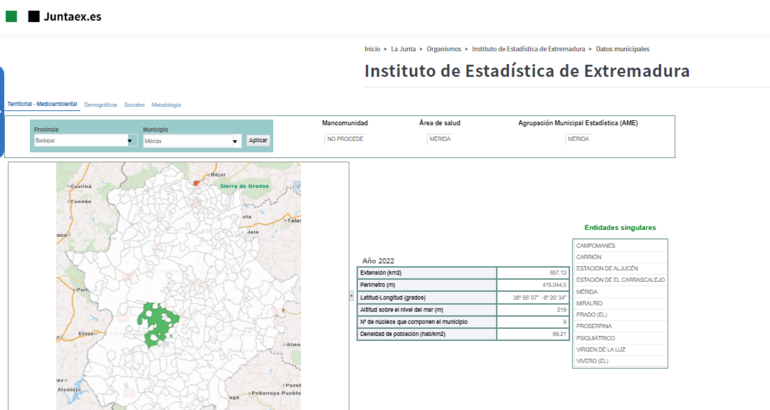The image size is (770, 410).
Task: Select PROSERPINA entity
Action: (x=620, y=326)
